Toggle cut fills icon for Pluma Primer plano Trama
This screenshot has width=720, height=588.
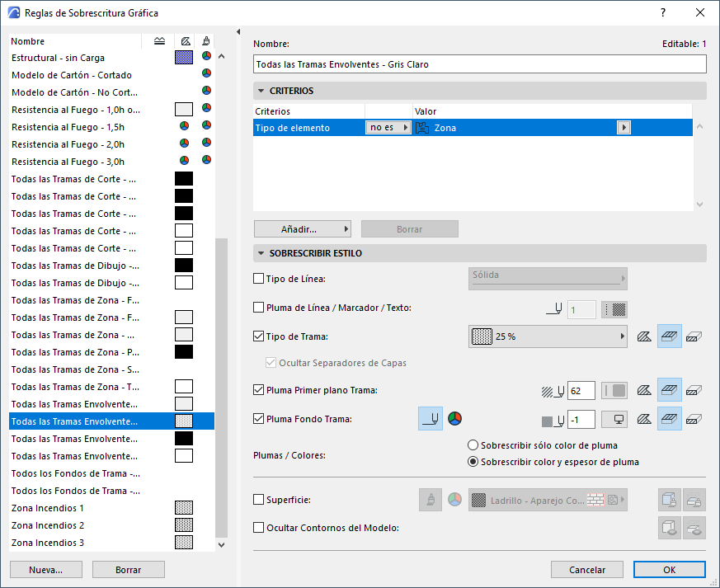645,390
